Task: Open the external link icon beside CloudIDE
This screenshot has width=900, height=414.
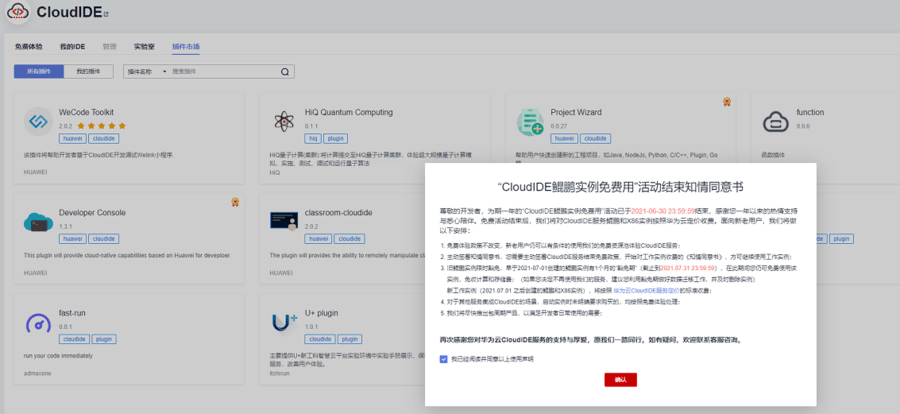Action: [106, 14]
